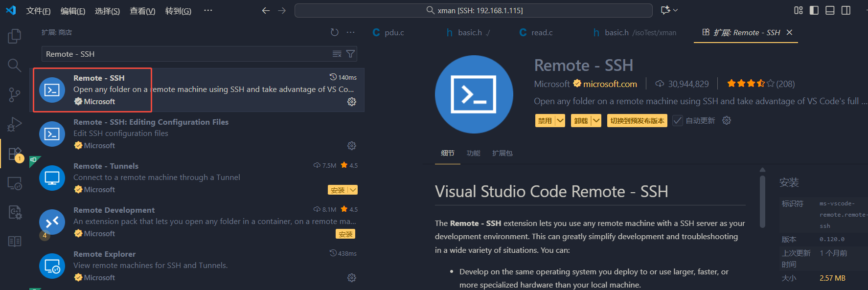
Task: Open extension settings gear in details page
Action: click(x=727, y=120)
